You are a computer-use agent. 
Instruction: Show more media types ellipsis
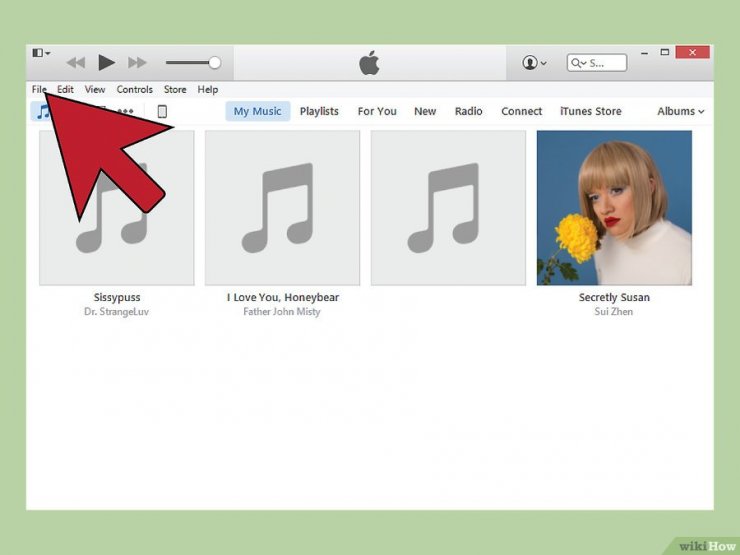point(126,111)
